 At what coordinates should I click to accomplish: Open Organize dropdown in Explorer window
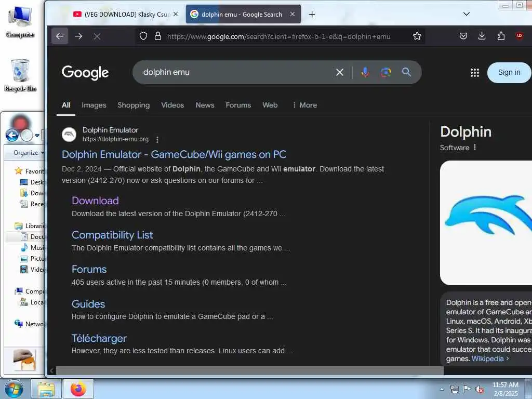[29, 153]
